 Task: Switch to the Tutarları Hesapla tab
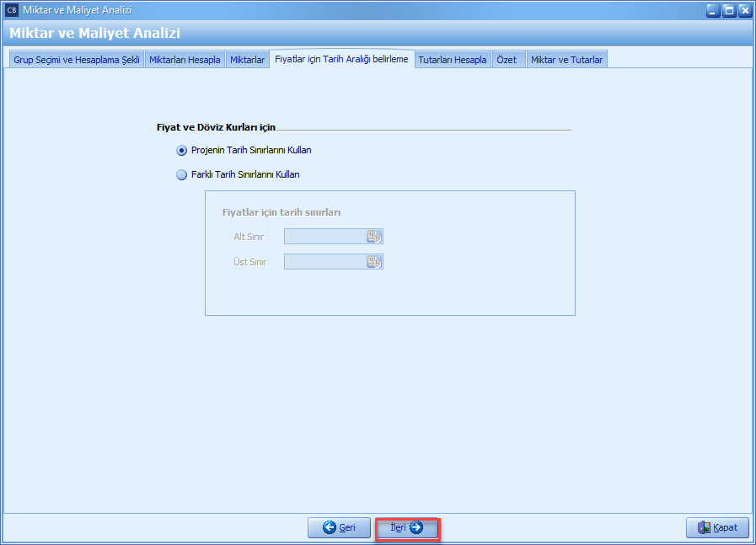pos(453,60)
